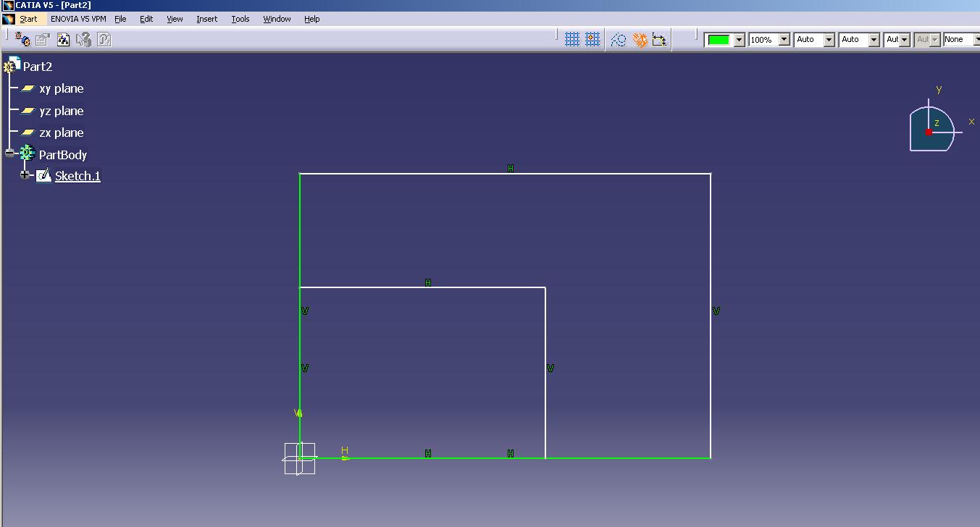This screenshot has width=980, height=527.
Task: Click the sketch origin axis marker
Action: [300, 458]
